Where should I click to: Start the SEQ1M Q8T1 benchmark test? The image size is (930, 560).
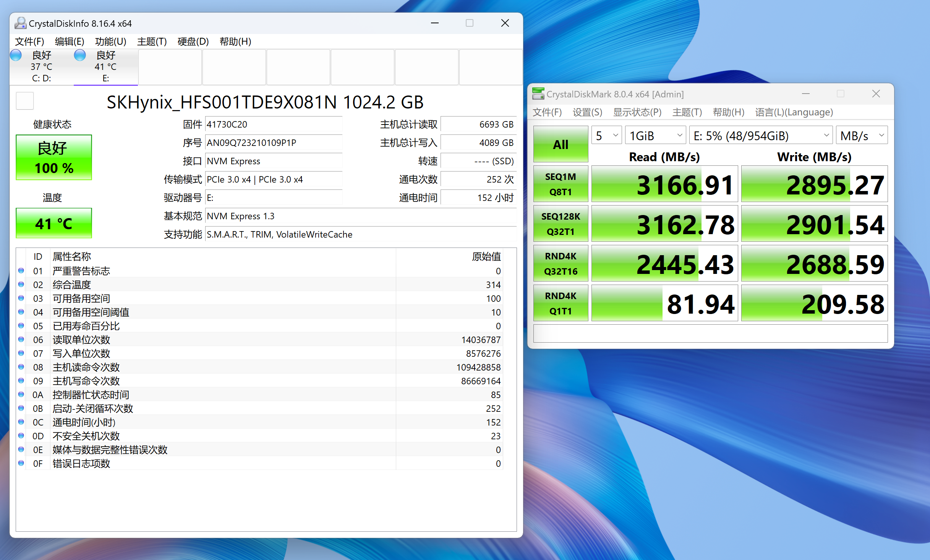click(560, 184)
